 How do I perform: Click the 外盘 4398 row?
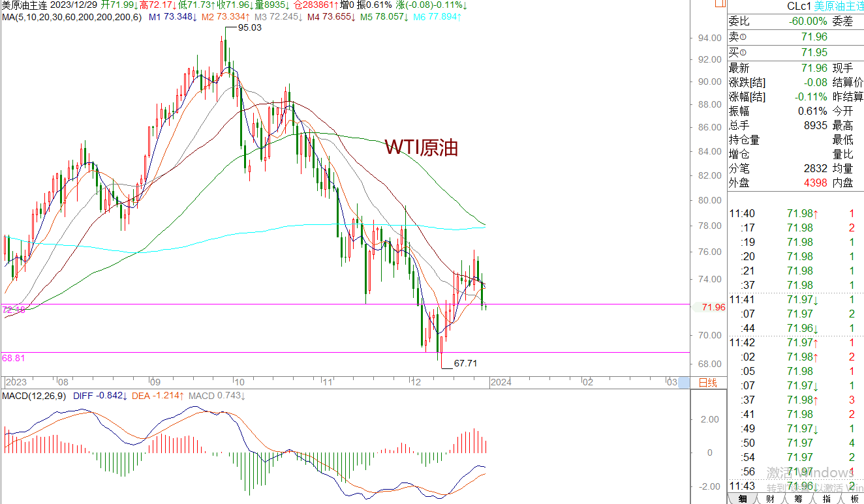(779, 183)
